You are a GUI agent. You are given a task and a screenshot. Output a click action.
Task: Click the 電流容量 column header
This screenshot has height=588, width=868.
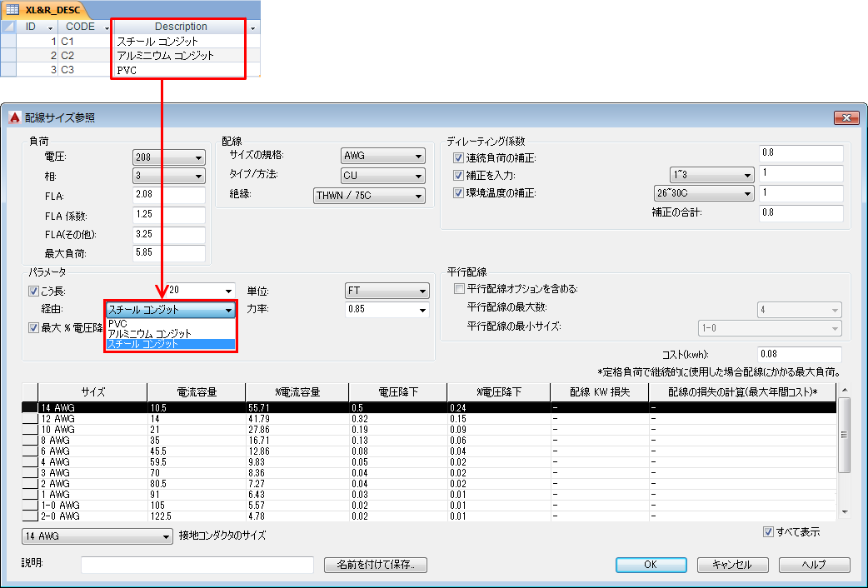(x=196, y=392)
